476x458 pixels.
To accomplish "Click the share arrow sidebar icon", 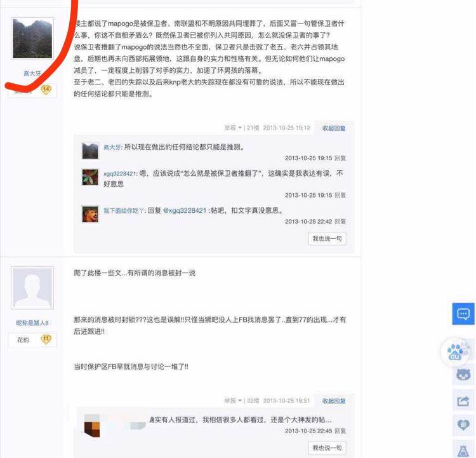I will click(x=463, y=401).
